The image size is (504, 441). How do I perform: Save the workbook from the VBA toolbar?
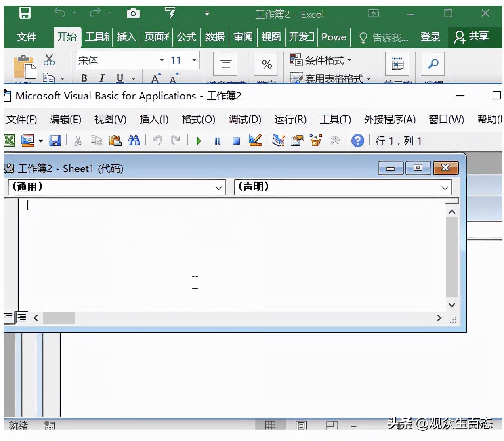(x=55, y=141)
